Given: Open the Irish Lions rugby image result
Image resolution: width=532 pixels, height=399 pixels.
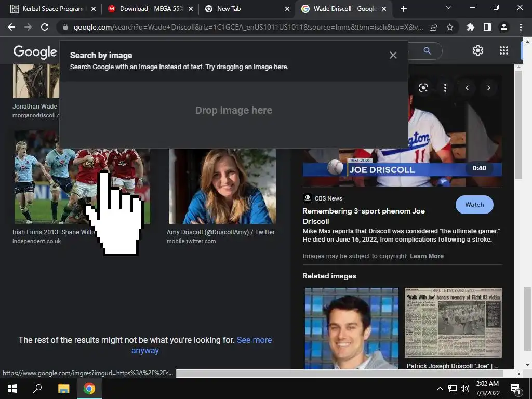Looking at the screenshot, I should click(x=82, y=178).
